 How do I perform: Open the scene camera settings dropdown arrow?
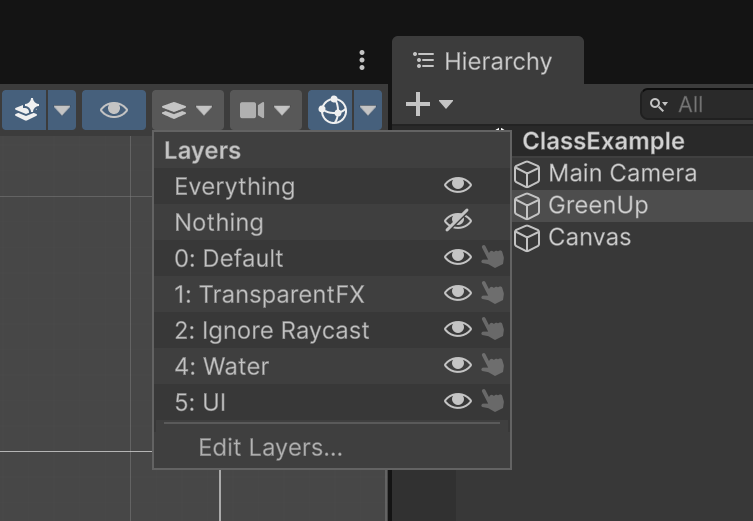(x=282, y=110)
